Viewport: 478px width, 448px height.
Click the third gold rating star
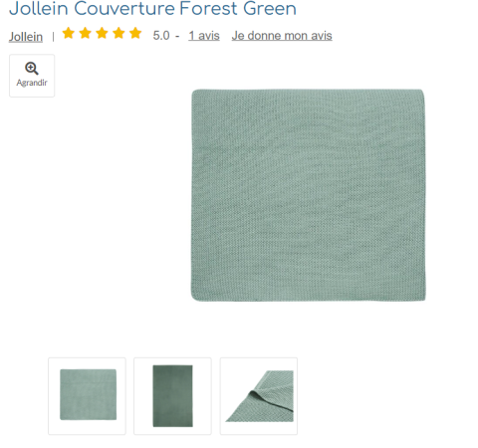click(x=102, y=33)
